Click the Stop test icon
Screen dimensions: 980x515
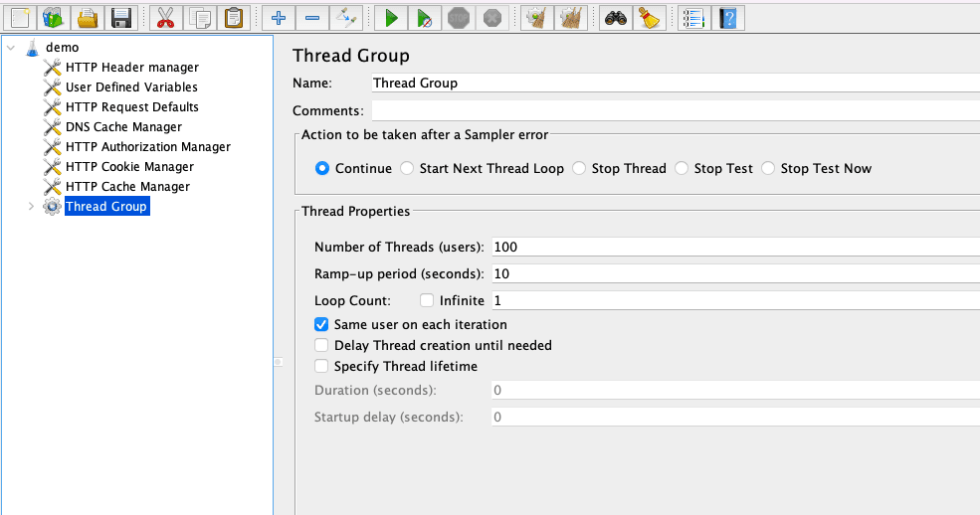[458, 18]
